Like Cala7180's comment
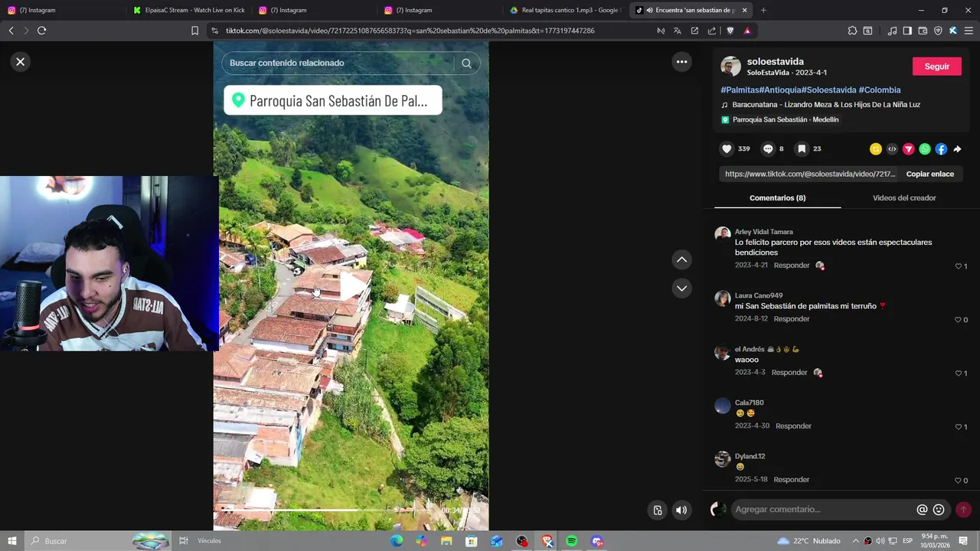 click(958, 427)
